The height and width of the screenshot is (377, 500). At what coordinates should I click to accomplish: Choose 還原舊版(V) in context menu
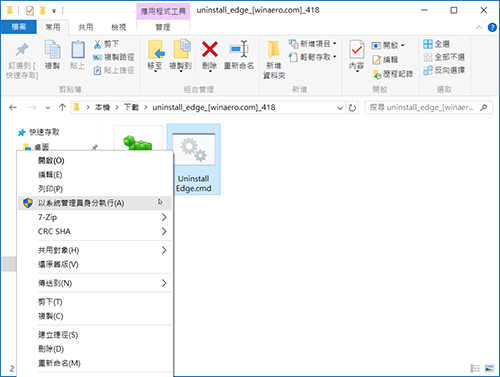pos(95,265)
